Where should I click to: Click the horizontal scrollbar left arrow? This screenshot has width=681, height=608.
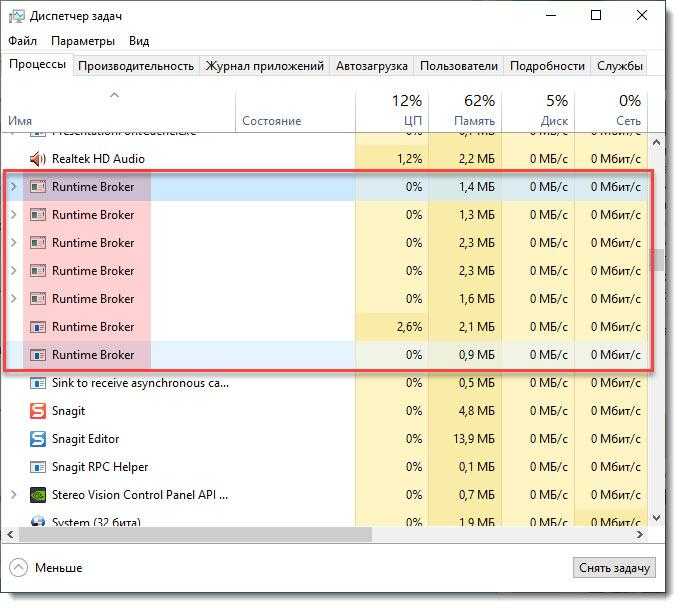click(11, 535)
